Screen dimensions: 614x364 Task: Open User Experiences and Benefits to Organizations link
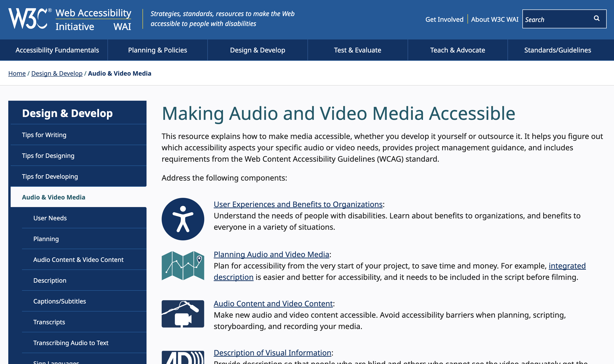[x=298, y=204]
